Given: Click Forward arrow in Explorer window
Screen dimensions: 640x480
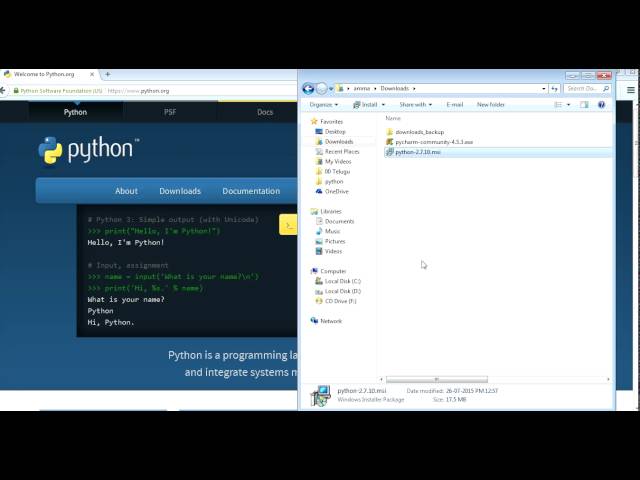Looking at the screenshot, I should coord(322,88).
